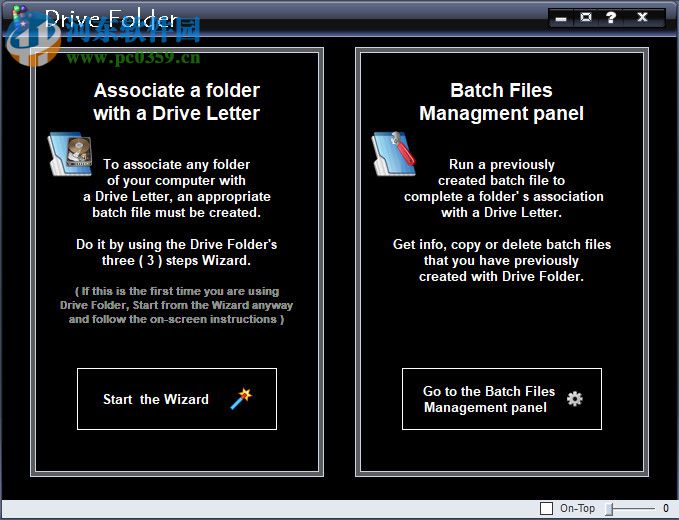Click the gear icon in the batch files button

point(575,399)
